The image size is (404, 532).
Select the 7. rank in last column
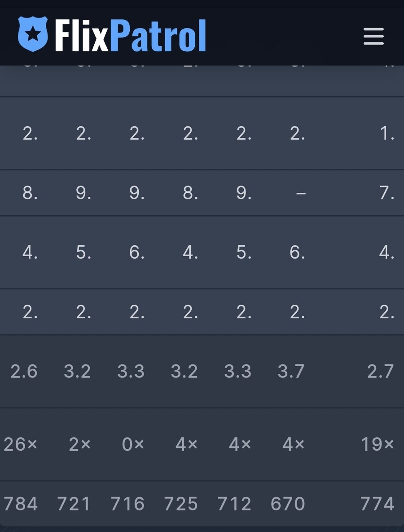coord(386,193)
